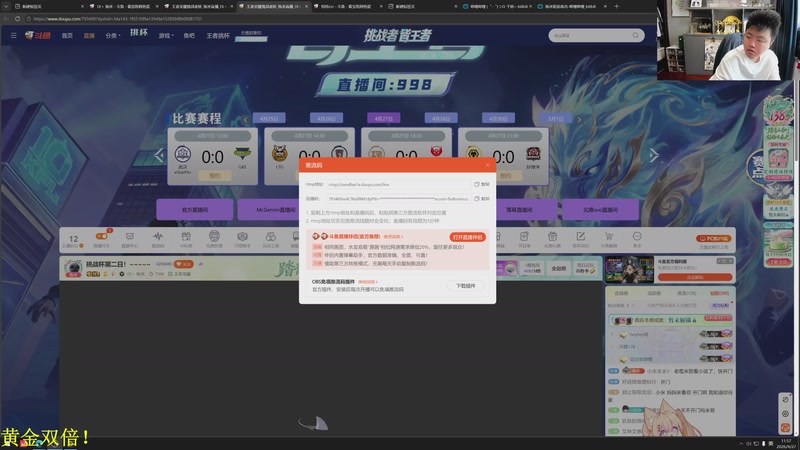Expand the 分类 dropdown in navigation
The image size is (800, 450).
coord(113,36)
